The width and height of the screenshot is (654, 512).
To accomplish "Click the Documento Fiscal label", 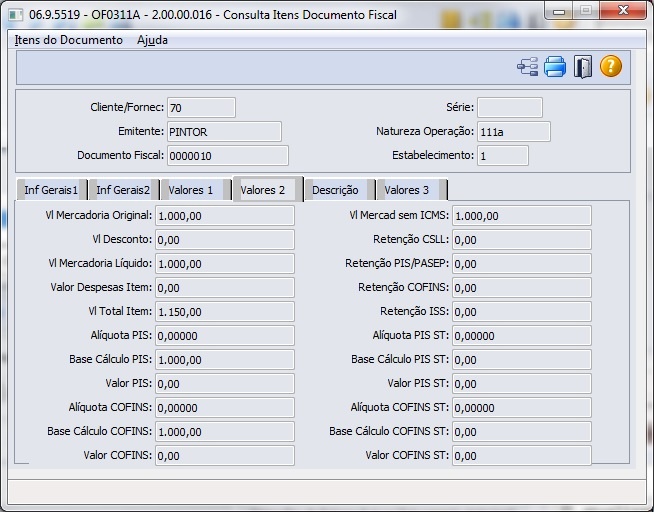I will click(121, 155).
